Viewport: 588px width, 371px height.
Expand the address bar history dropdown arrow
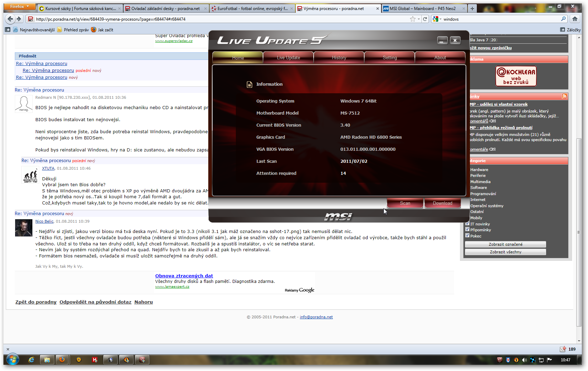coord(419,19)
